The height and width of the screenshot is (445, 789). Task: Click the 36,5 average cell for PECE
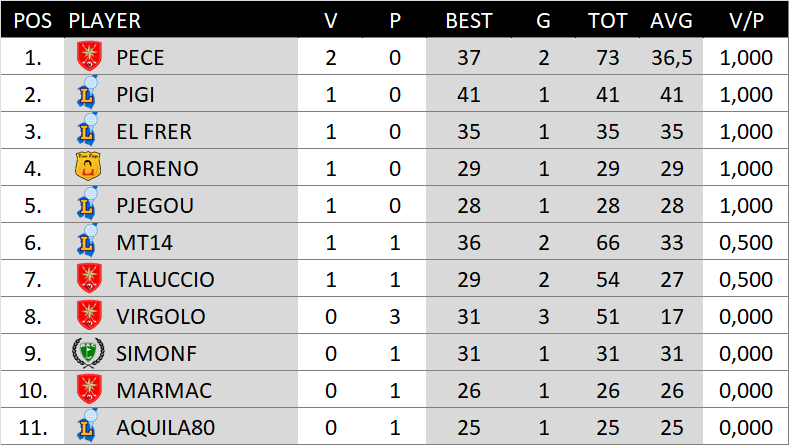pyautogui.click(x=670, y=58)
